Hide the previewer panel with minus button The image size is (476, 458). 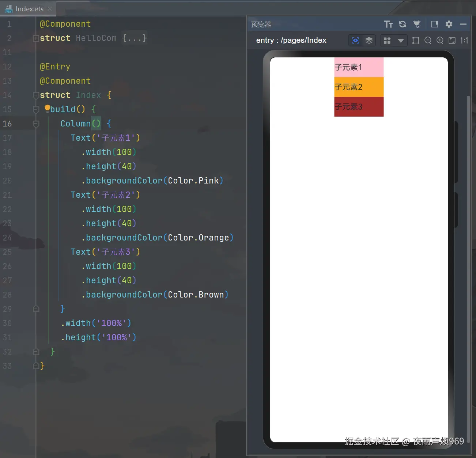click(x=463, y=24)
